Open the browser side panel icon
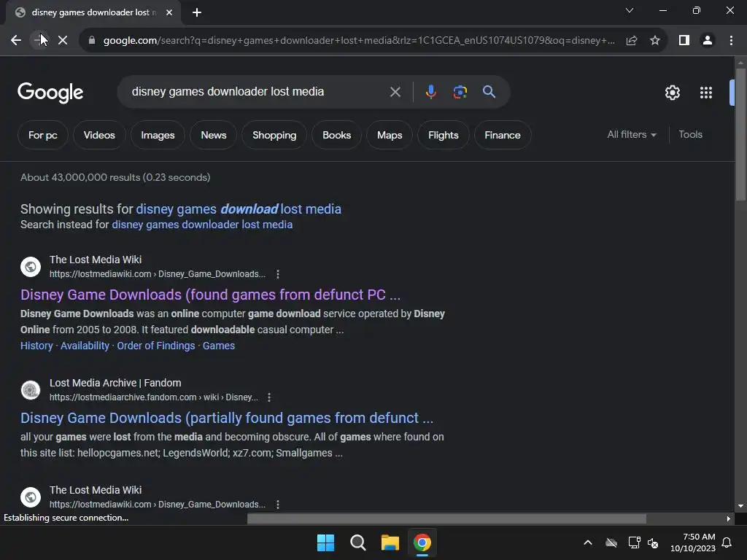Image resolution: width=747 pixels, height=560 pixels. [684, 41]
